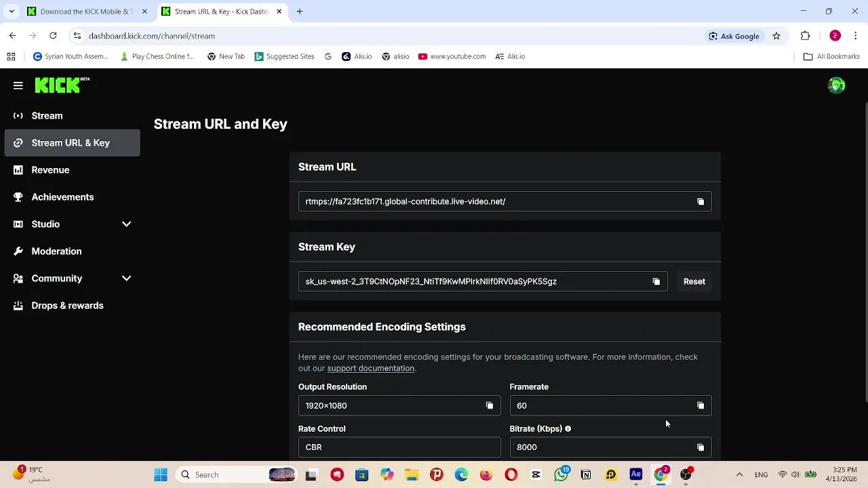The image size is (868, 488).
Task: Open OBS Studio from taskbar
Action: click(x=686, y=474)
